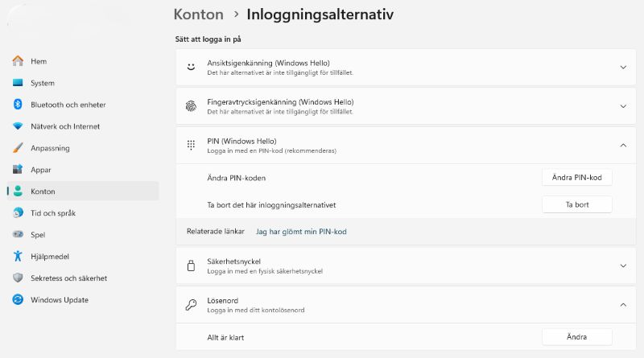644x358 pixels.
Task: Click the PIN (Windows Hello) title
Action: [242, 141]
